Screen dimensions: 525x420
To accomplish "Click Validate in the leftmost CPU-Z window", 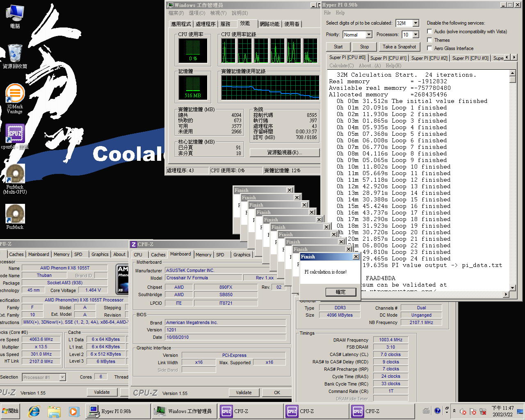I will click(102, 392).
